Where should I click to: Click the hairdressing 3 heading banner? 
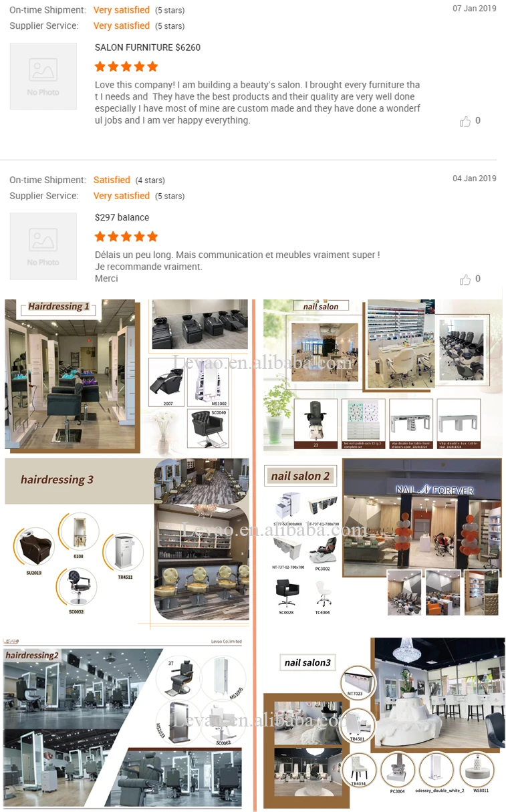pyautogui.click(x=79, y=480)
